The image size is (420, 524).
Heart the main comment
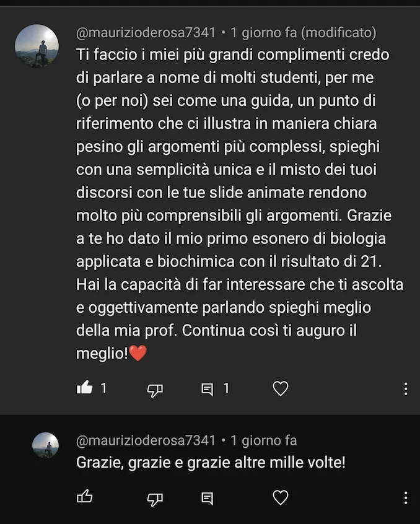point(281,388)
